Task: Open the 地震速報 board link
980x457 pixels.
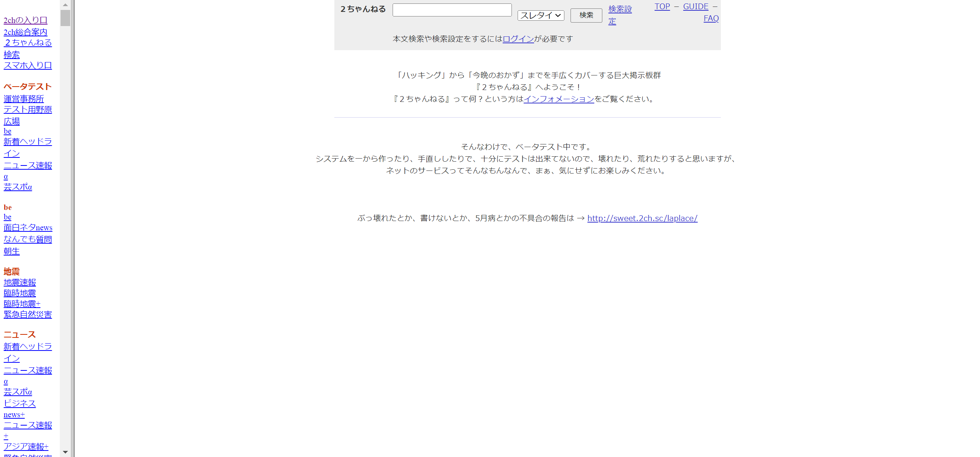Action: (20, 282)
